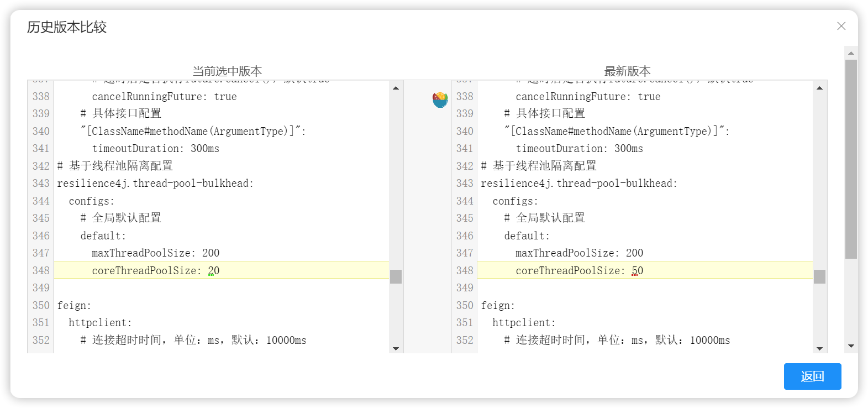Click the 返回 button
Viewport: 868px width, 408px height.
pos(812,376)
